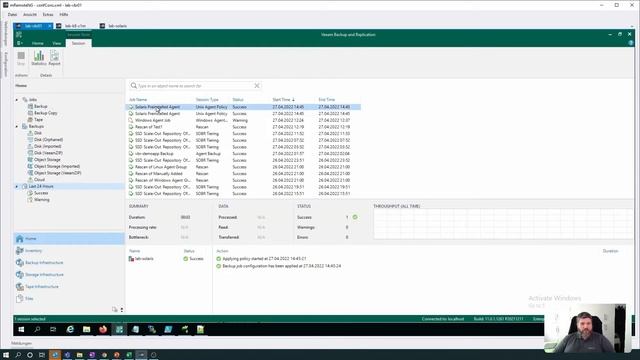Open Task View on the remote taskbar
The width and height of the screenshot is (640, 360).
click(x=53, y=329)
